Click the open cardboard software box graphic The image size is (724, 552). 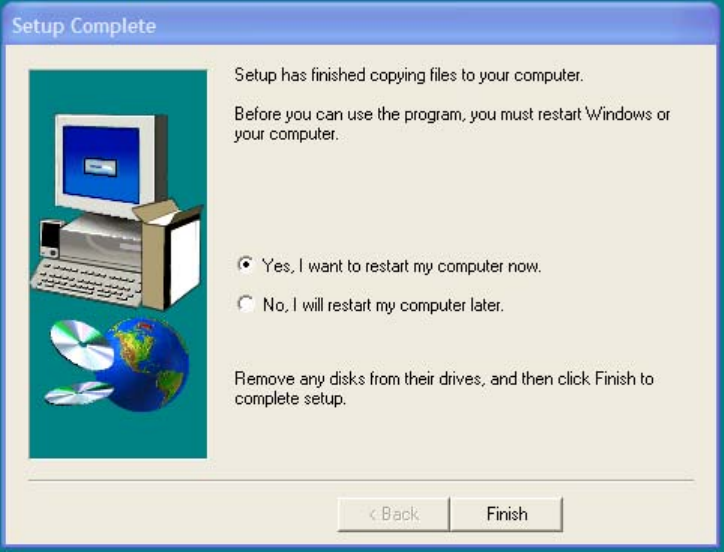[169, 256]
